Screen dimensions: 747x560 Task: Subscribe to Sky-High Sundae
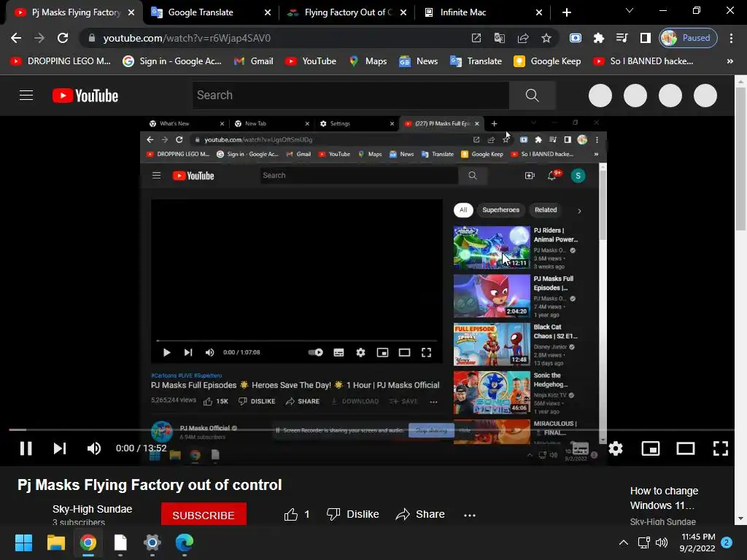click(204, 515)
